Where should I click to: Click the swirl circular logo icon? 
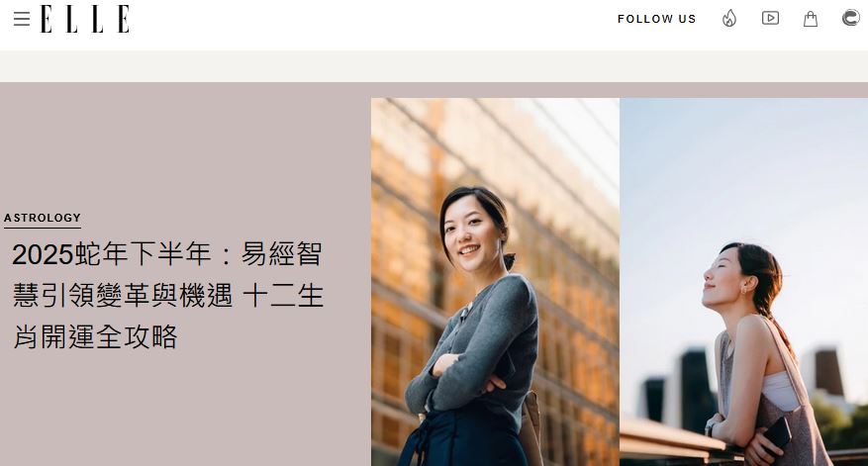click(851, 18)
